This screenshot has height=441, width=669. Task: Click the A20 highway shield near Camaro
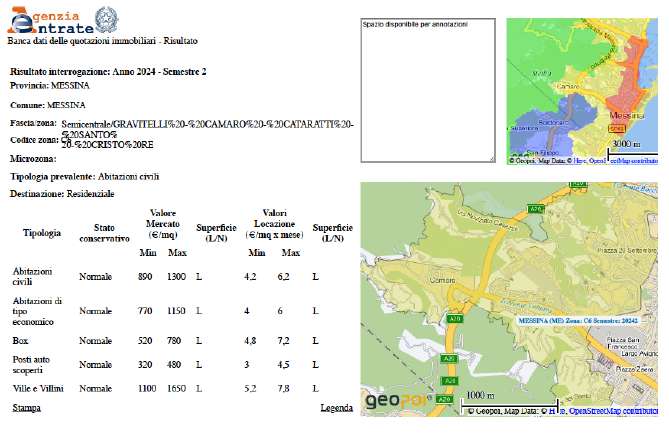(x=454, y=319)
